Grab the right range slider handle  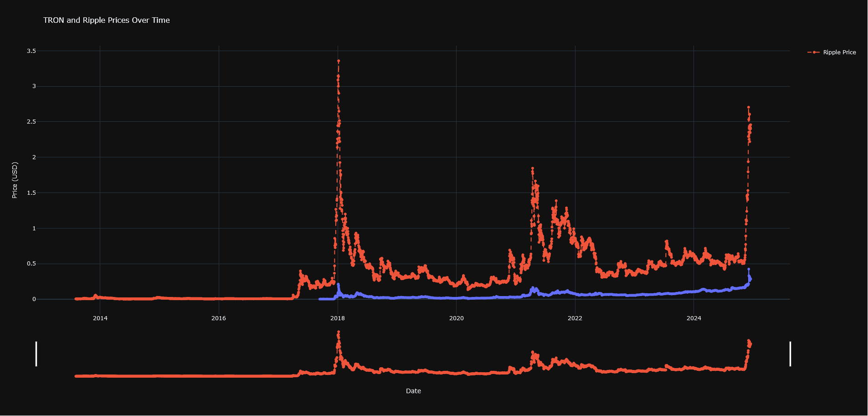(x=790, y=354)
